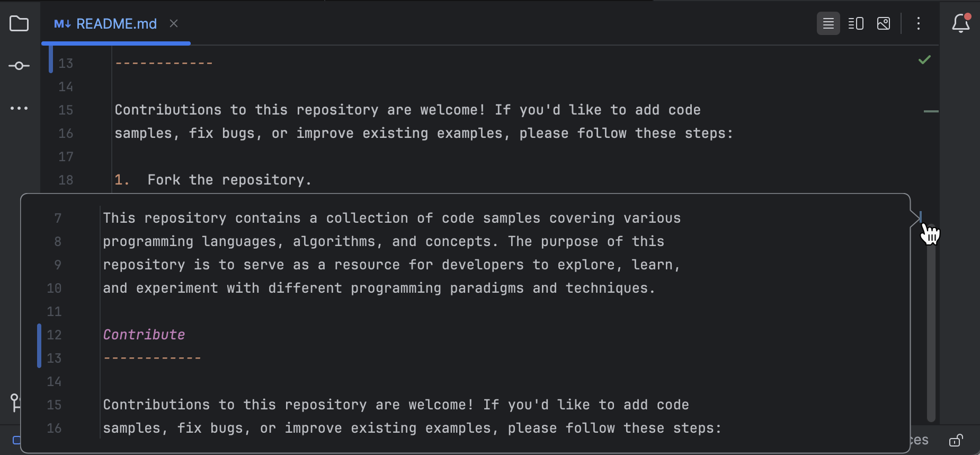Show more tool windows via ellipsis icon
The height and width of the screenshot is (455, 980).
[x=19, y=108]
